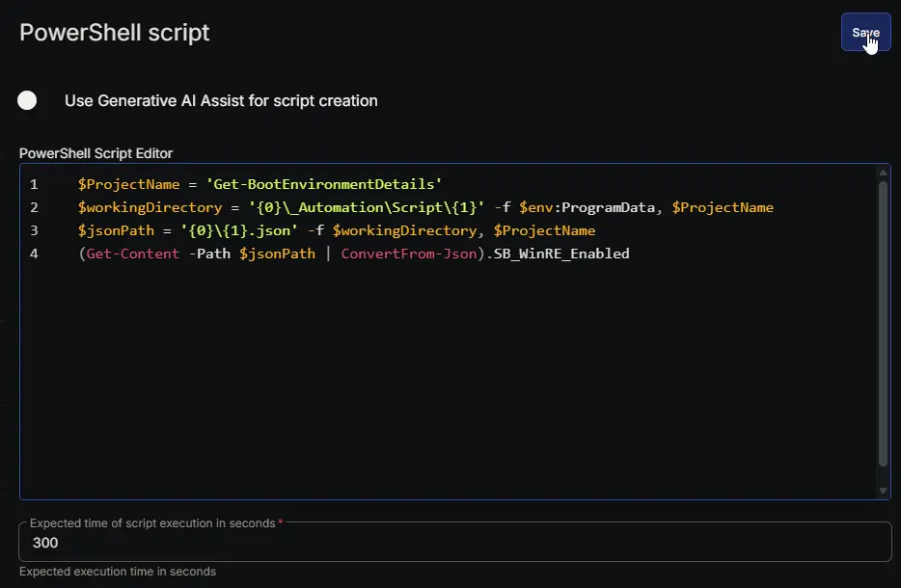Viewport: 901px width, 588px height.
Task: Click the $ProjectName variable on line 1
Action: coord(128,184)
